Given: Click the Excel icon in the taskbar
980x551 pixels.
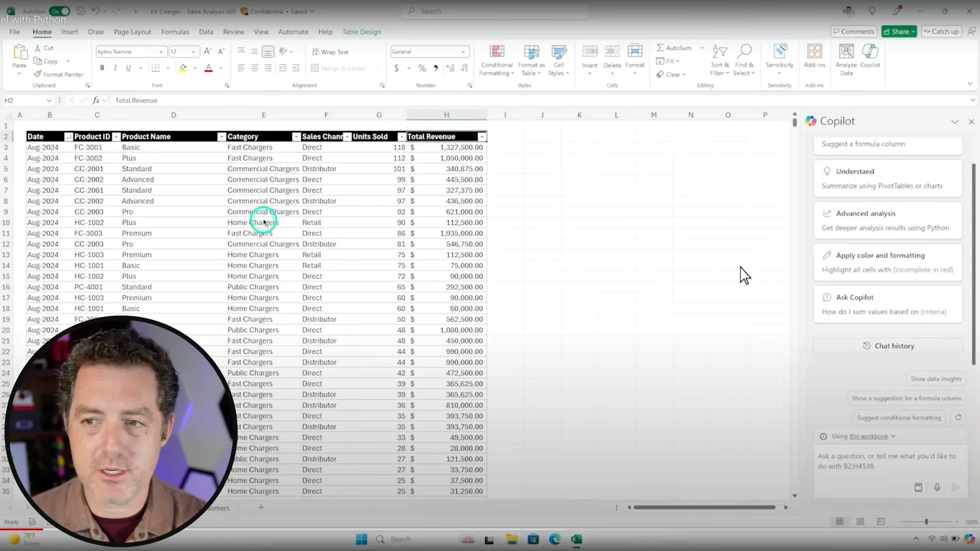Looking at the screenshot, I should tap(576, 539).
